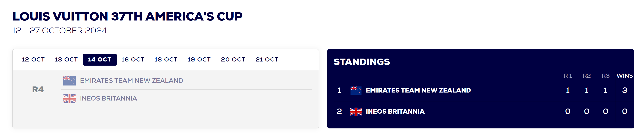Click the WINS column header
The width and height of the screenshot is (644, 138).
625,76
